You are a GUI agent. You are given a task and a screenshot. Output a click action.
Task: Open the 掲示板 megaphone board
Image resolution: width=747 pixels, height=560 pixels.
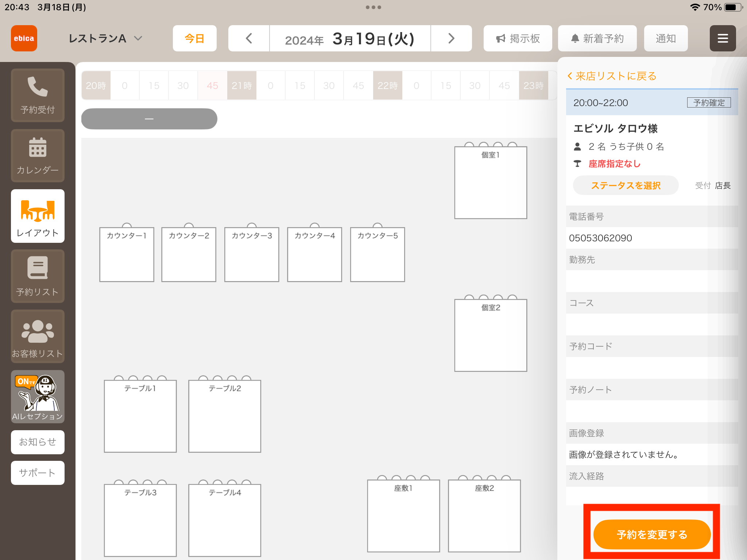click(x=518, y=38)
